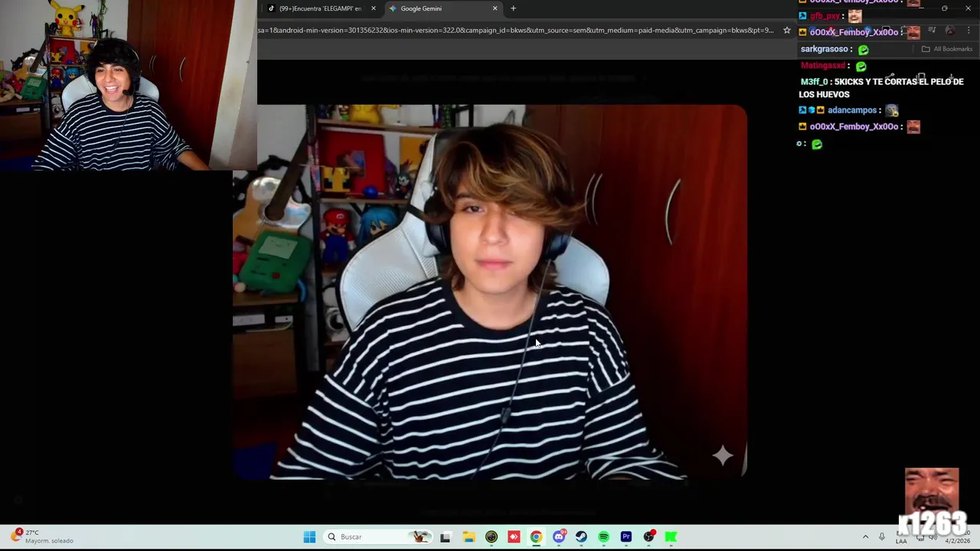This screenshot has width=980, height=551.
Task: Click username adancampos in chat overlay
Action: coord(852,110)
